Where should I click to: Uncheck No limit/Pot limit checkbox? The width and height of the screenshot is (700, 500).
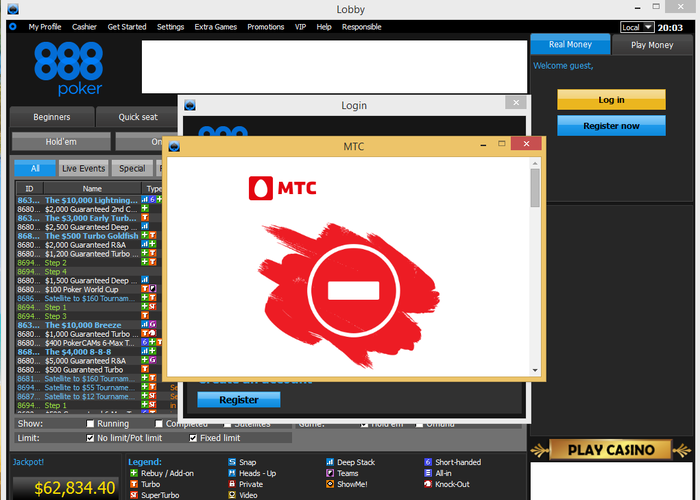(x=90, y=438)
